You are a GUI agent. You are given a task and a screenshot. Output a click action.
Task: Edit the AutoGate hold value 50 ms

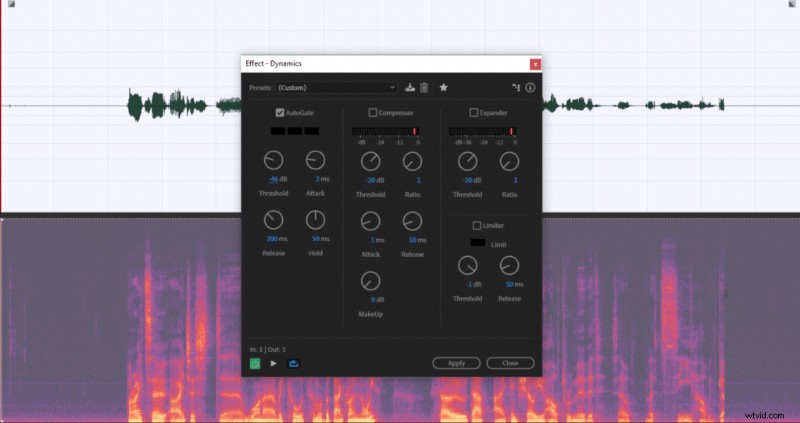click(315, 239)
